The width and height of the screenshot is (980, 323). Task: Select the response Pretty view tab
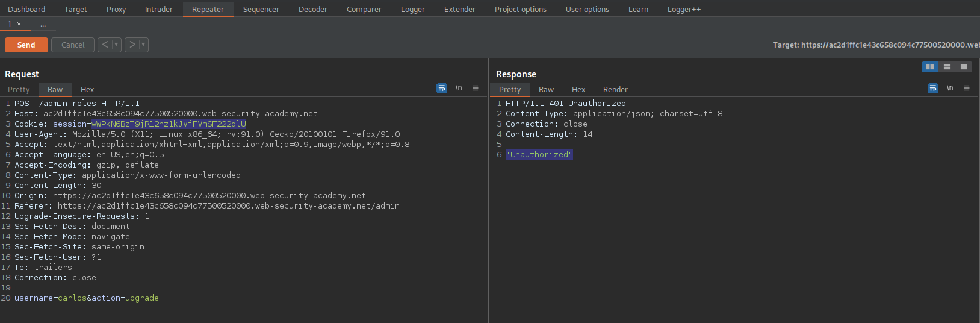point(510,89)
